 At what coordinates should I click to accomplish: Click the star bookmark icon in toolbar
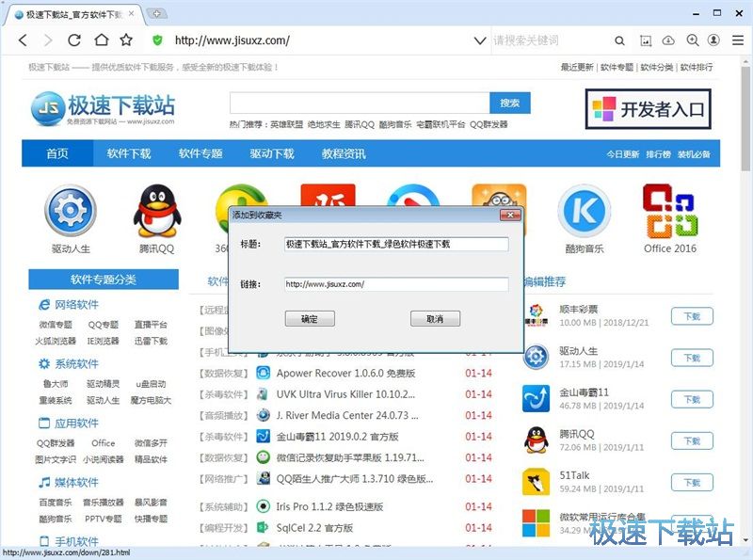[x=126, y=40]
